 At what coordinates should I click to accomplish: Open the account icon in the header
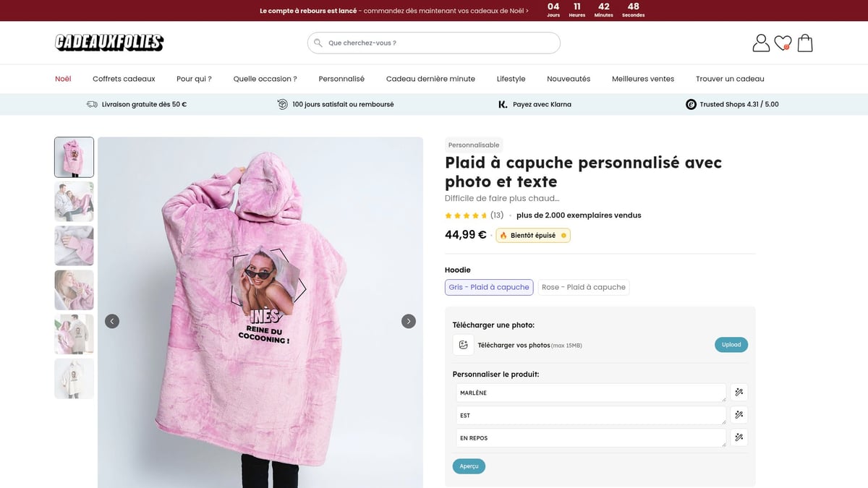tap(760, 43)
